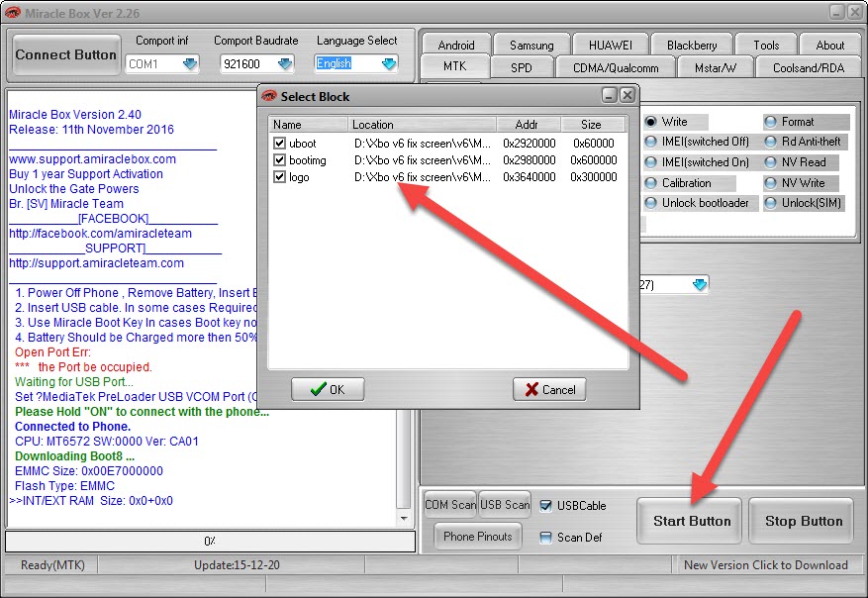Click the USB Scan button
The width and height of the screenshot is (868, 598).
(x=505, y=504)
